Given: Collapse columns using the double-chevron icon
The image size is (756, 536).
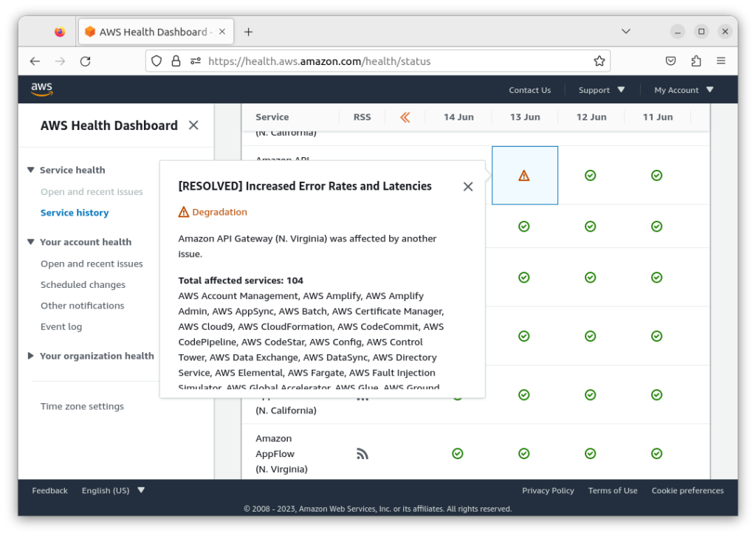Looking at the screenshot, I should click(x=405, y=117).
